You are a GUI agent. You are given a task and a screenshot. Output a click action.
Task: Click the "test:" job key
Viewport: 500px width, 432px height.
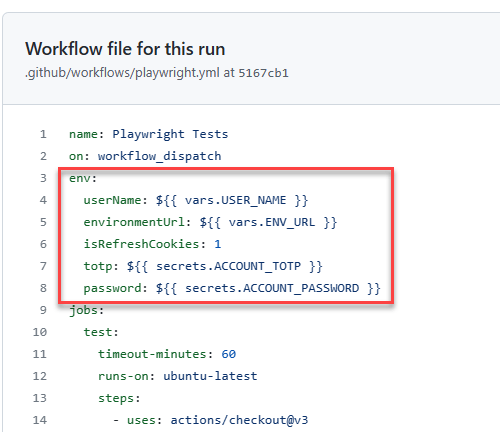pyautogui.click(x=101, y=332)
